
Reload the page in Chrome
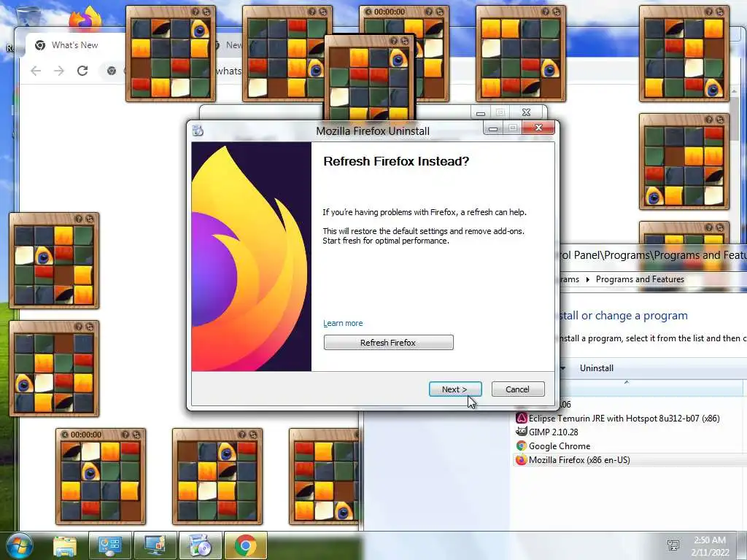point(82,71)
